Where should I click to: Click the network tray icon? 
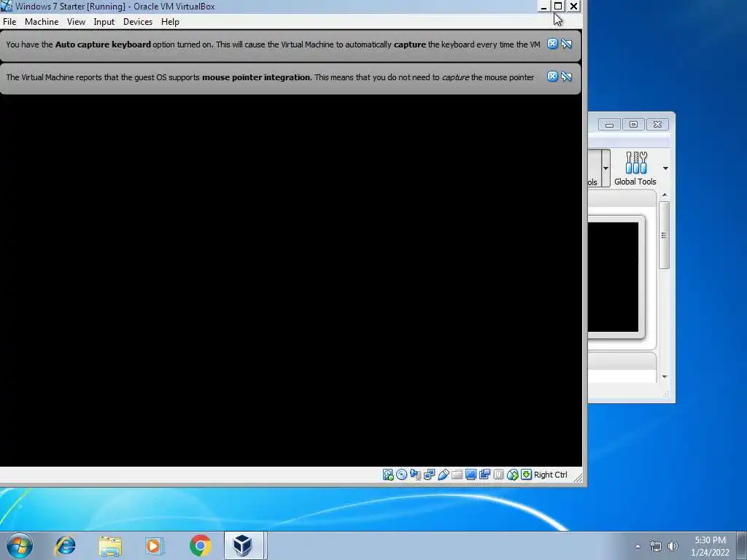[656, 546]
